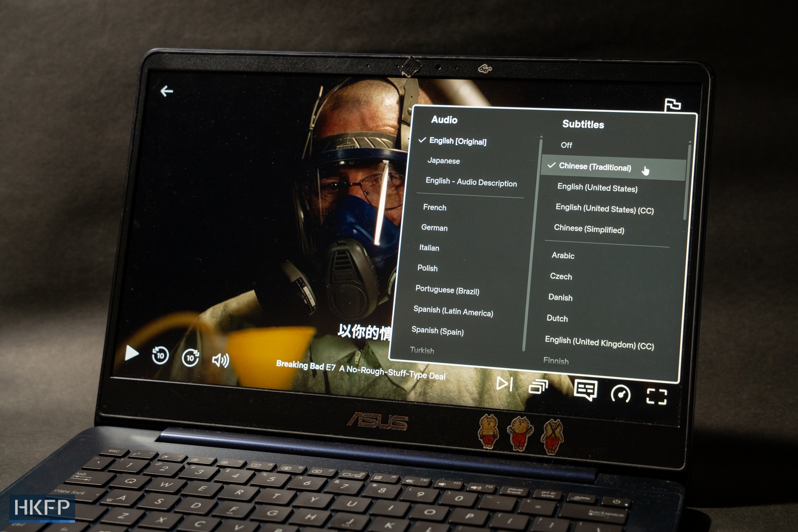Pick Turkish audio
Viewport: 798px width, 532px height.
pyautogui.click(x=422, y=350)
